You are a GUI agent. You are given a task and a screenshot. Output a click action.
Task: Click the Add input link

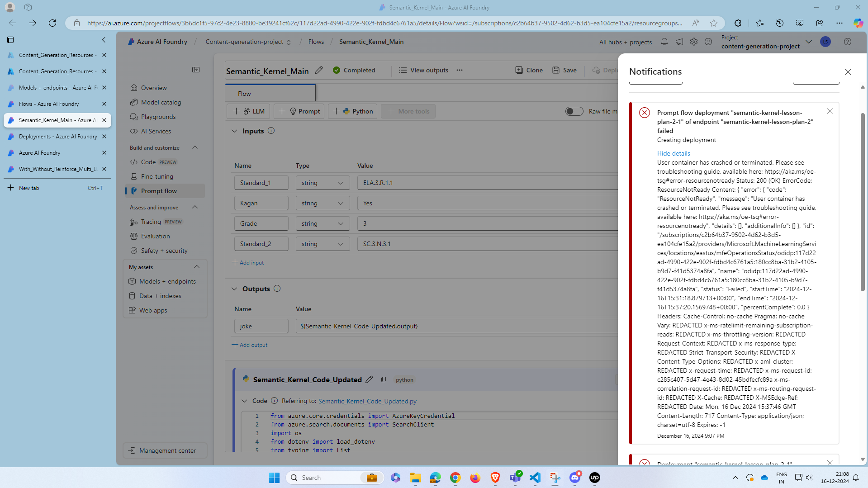[248, 263]
